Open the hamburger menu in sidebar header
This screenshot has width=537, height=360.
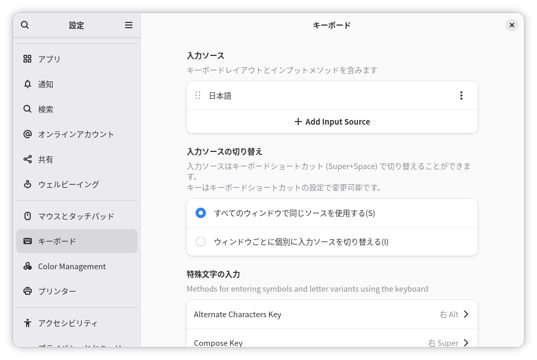tap(128, 25)
